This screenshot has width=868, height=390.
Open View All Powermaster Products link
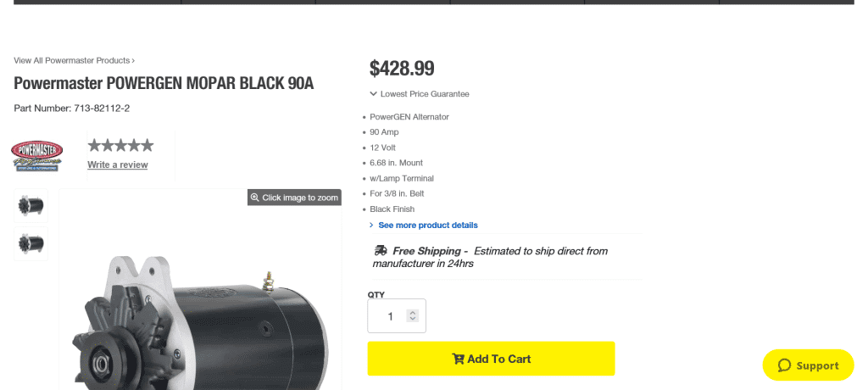click(74, 61)
